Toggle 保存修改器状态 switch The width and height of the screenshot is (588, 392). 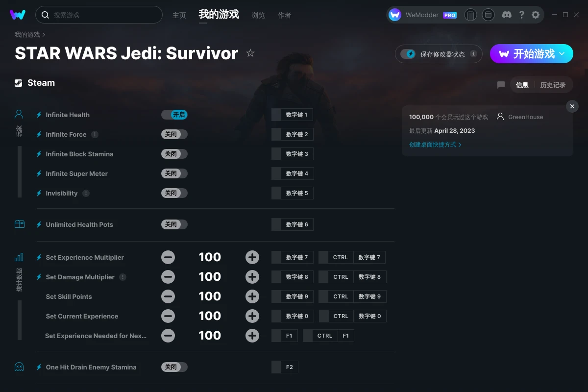[408, 54]
